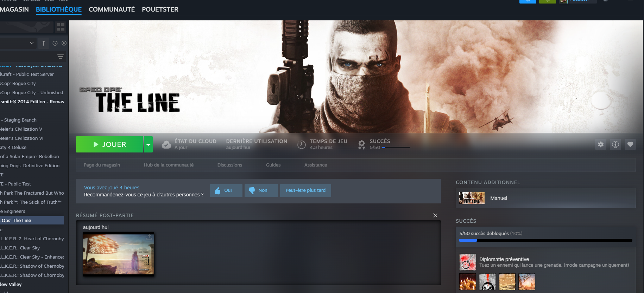Click the Succès 5/50 progress bar
Image resolution: width=644 pixels, height=293 pixels.
[x=396, y=148]
